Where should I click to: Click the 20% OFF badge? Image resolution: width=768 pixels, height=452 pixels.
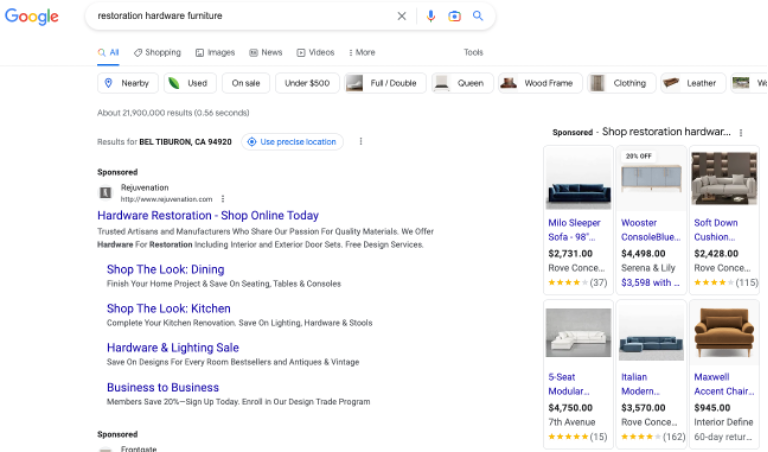(639, 156)
